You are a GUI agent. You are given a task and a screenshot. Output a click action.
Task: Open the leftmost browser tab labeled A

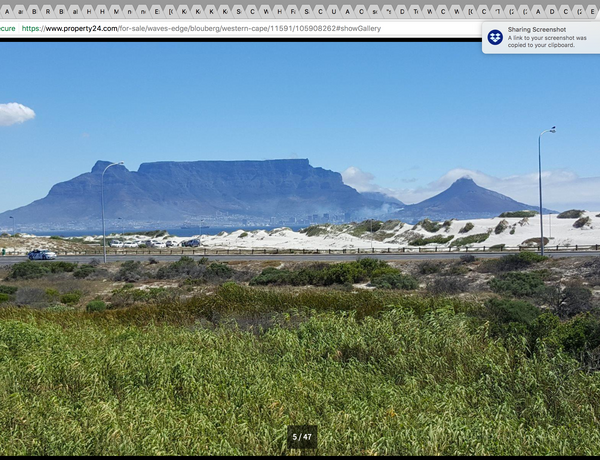pos(7,10)
